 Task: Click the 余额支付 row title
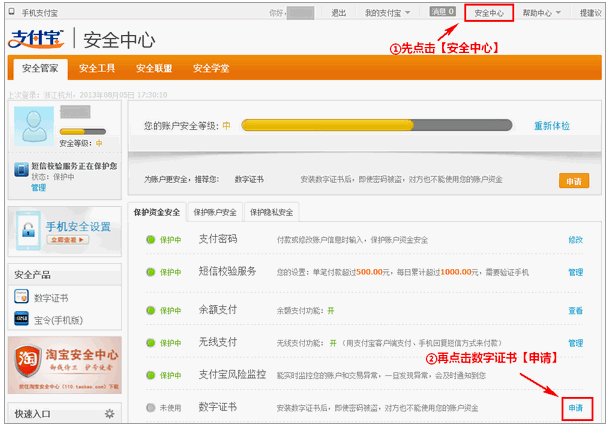[218, 310]
